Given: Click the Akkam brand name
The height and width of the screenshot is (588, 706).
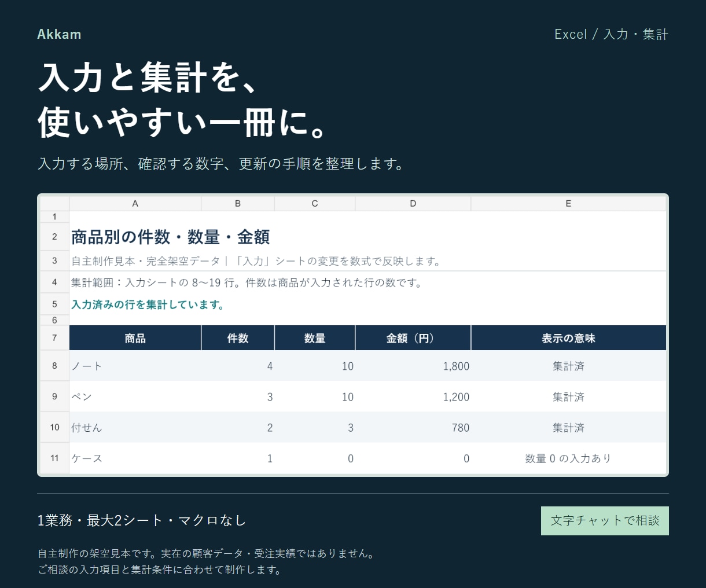Looking at the screenshot, I should tap(59, 34).
